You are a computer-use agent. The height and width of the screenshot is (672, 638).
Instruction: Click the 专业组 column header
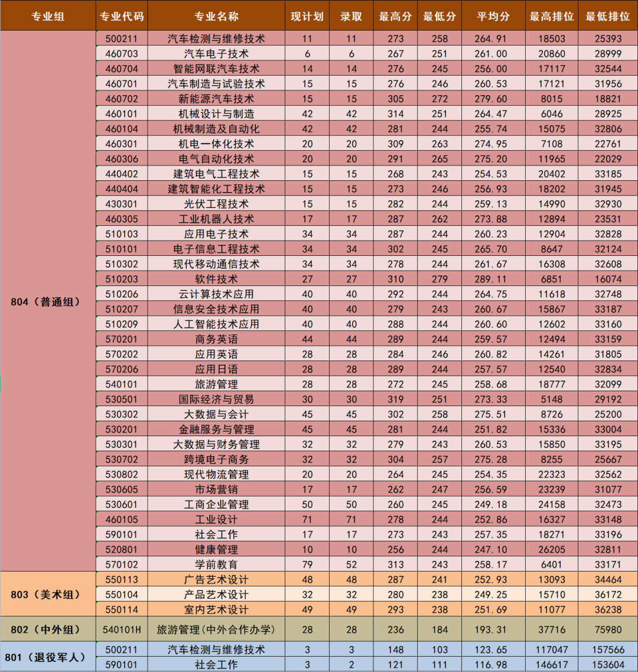coord(48,17)
